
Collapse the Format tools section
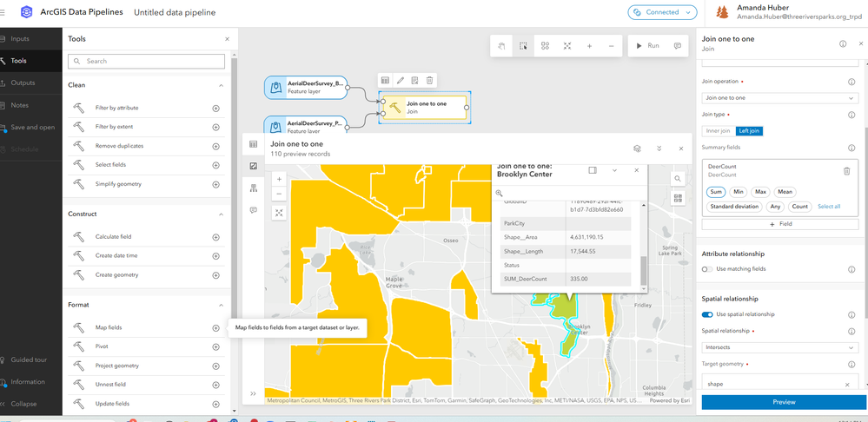[221, 305]
